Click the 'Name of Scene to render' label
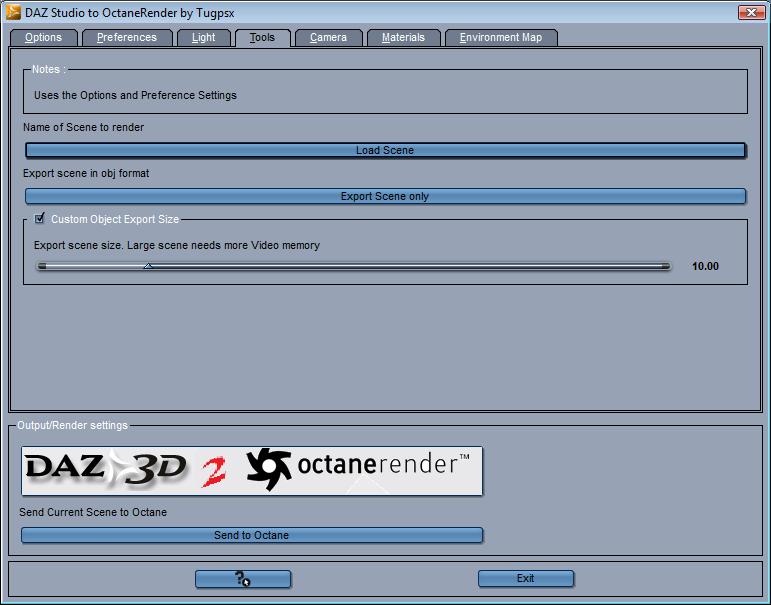The width and height of the screenshot is (771, 605). (x=84, y=127)
